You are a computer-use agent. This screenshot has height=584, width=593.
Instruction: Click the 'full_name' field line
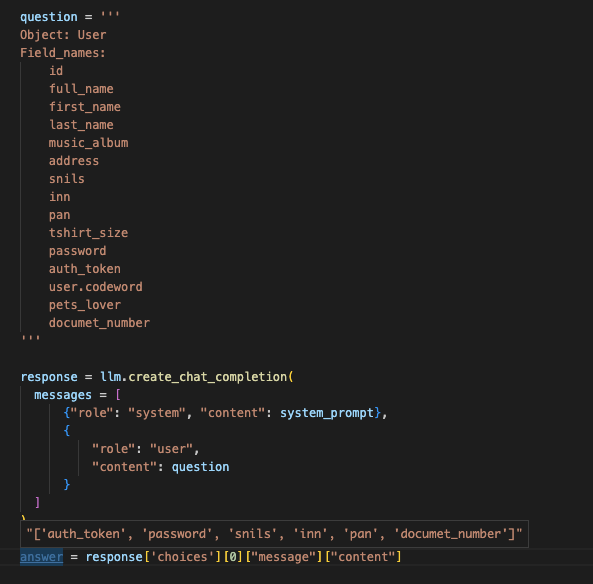pyautogui.click(x=81, y=89)
